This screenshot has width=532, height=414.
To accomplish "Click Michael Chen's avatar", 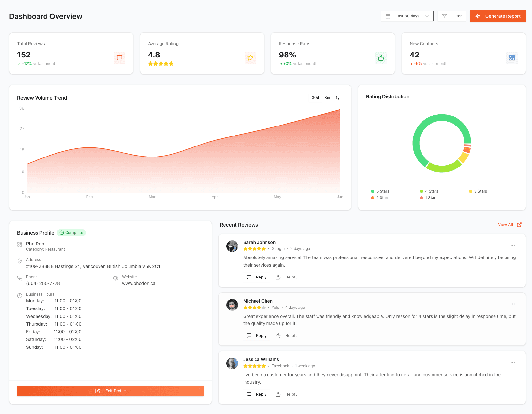I will [232, 305].
